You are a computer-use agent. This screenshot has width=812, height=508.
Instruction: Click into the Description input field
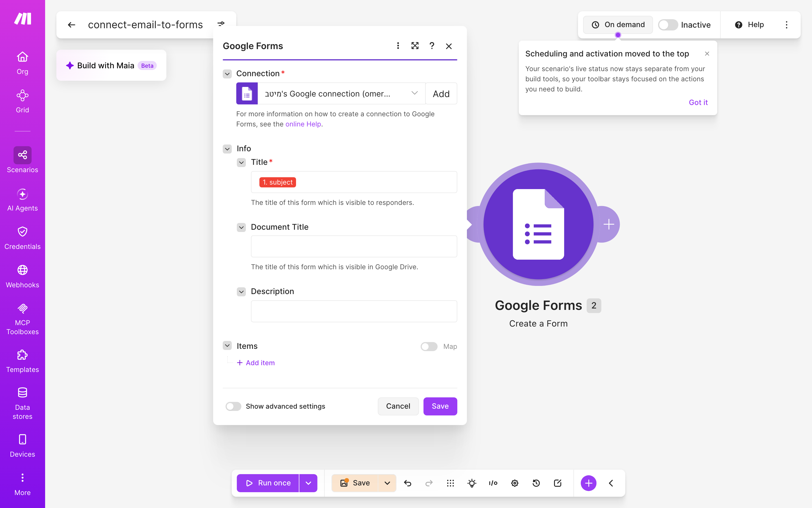(354, 311)
